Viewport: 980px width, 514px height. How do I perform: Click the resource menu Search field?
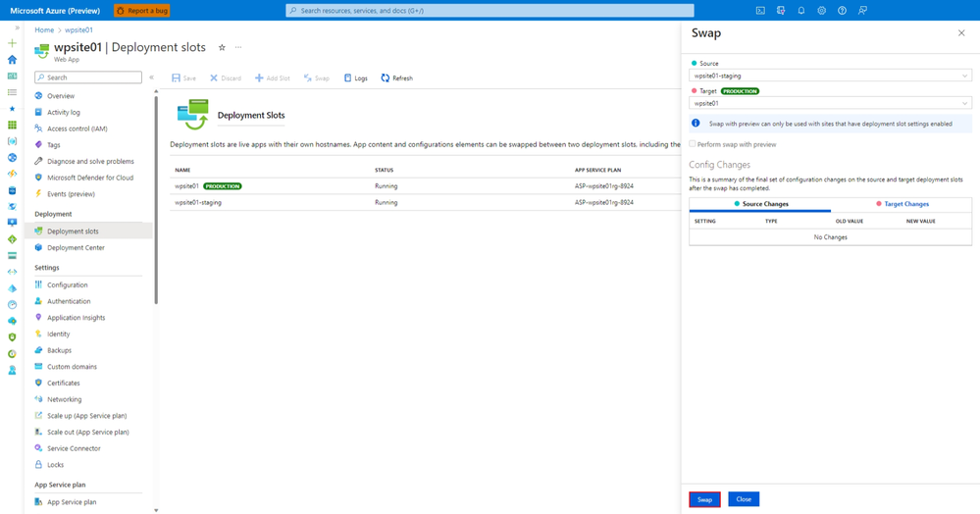coord(88,77)
